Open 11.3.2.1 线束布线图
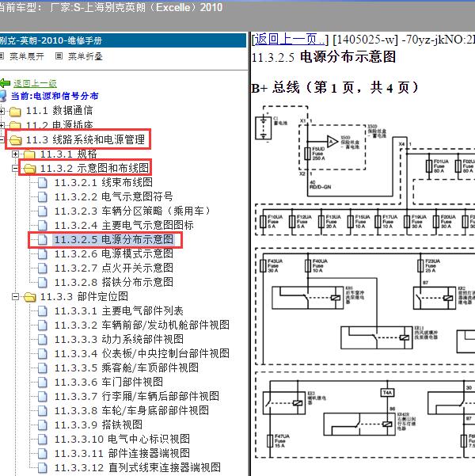 pyautogui.click(x=104, y=182)
